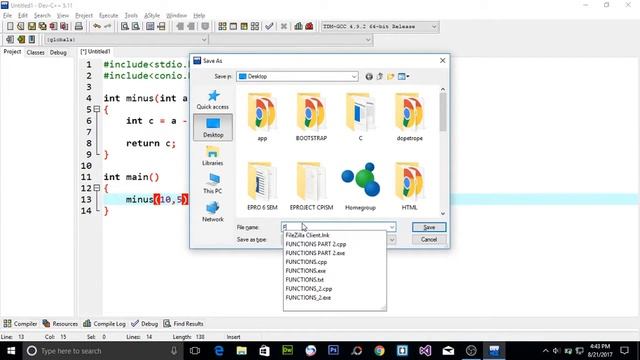Click the Cancel button in dialog

(x=429, y=240)
